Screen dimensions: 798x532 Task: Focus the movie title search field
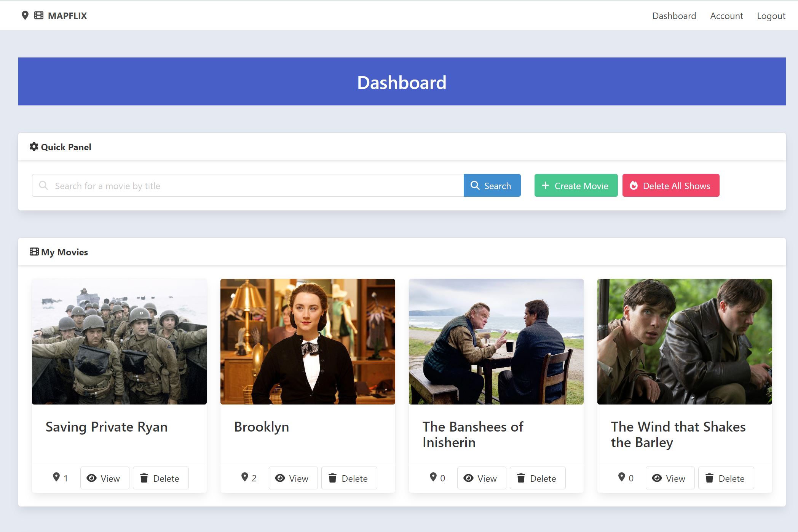click(248, 186)
